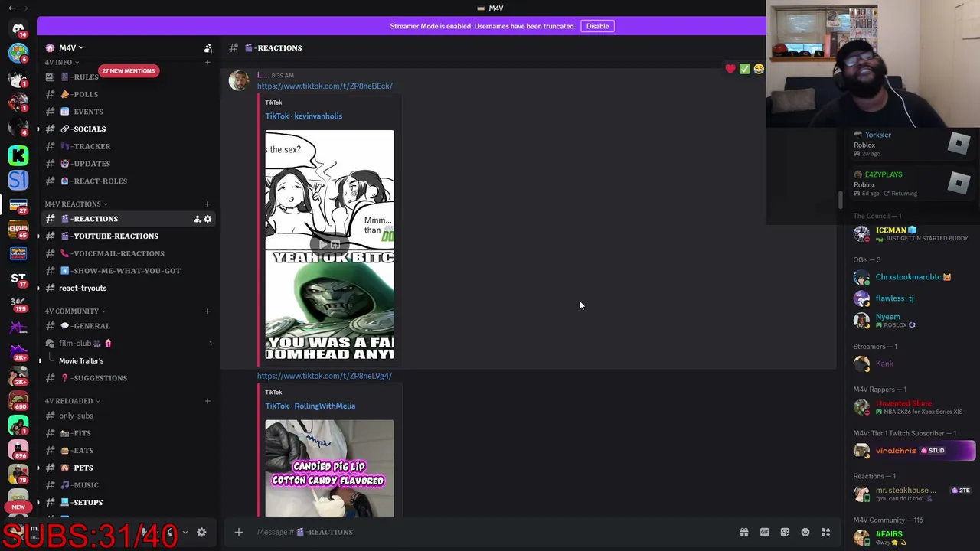This screenshot has height=551, width=980.
Task: Create invite for the REACTIONS channel
Action: [x=198, y=219]
